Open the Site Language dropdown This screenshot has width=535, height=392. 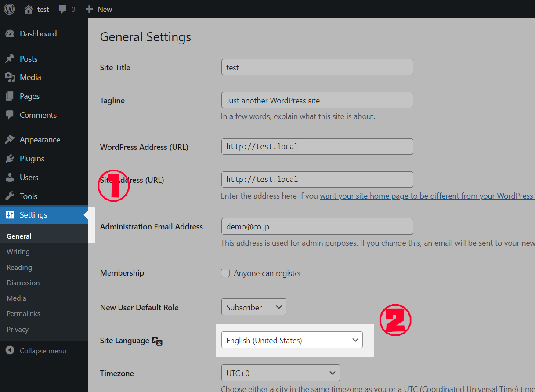[x=292, y=340]
